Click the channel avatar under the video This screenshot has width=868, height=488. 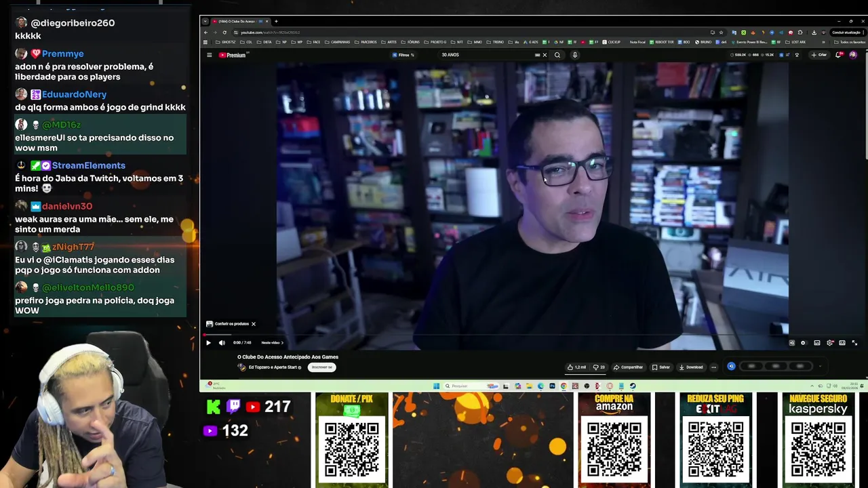click(241, 367)
